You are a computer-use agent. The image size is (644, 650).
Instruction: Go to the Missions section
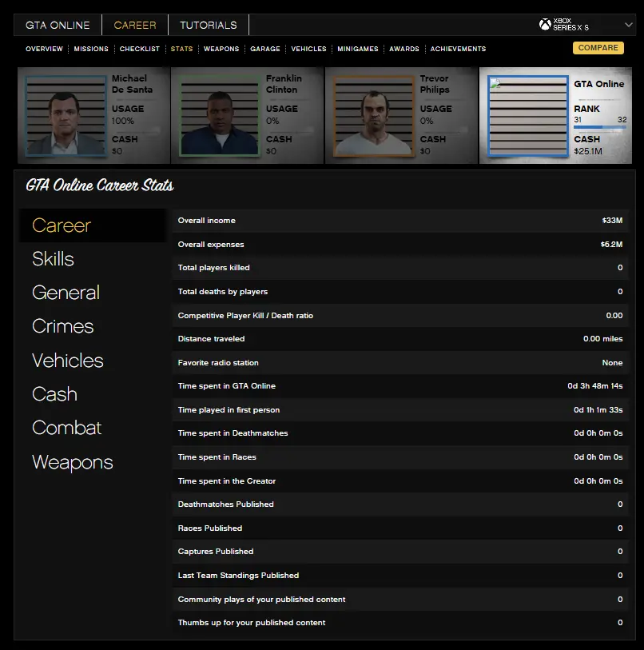pos(91,49)
